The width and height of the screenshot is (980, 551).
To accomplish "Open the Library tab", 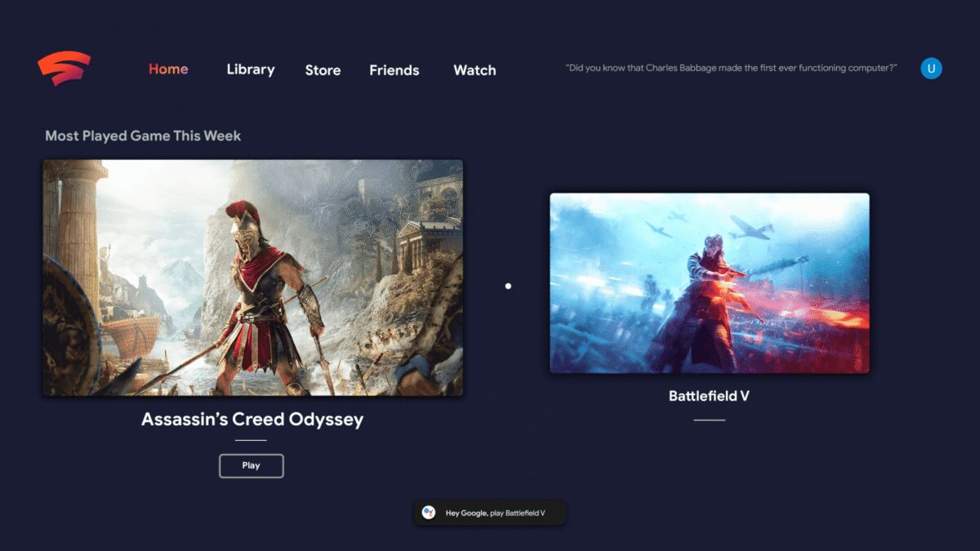I will [x=251, y=69].
